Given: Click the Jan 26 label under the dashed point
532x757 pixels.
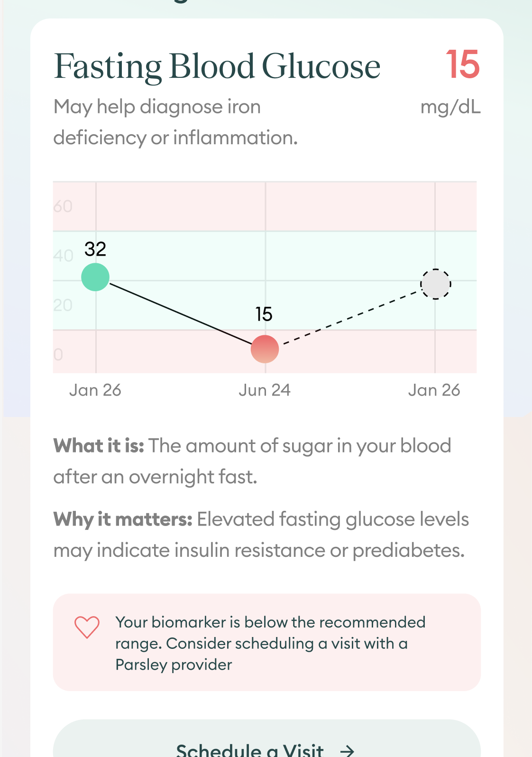Looking at the screenshot, I should point(434,390).
